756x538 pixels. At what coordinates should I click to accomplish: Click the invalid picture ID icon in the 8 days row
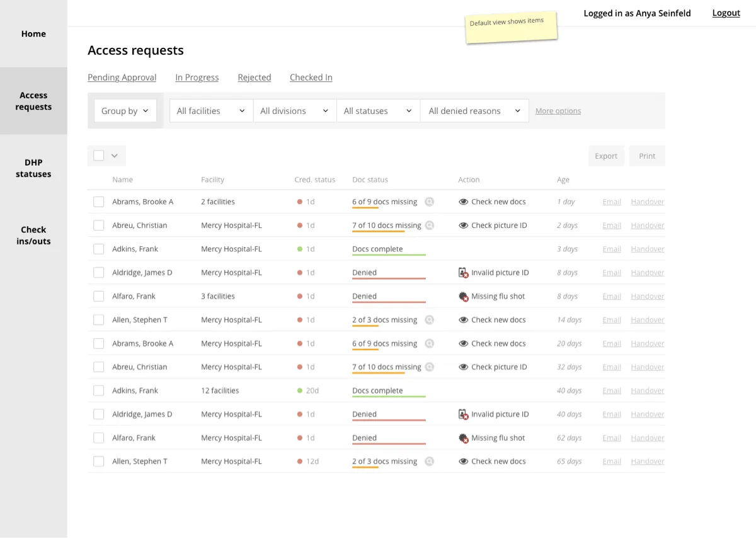pyautogui.click(x=464, y=273)
